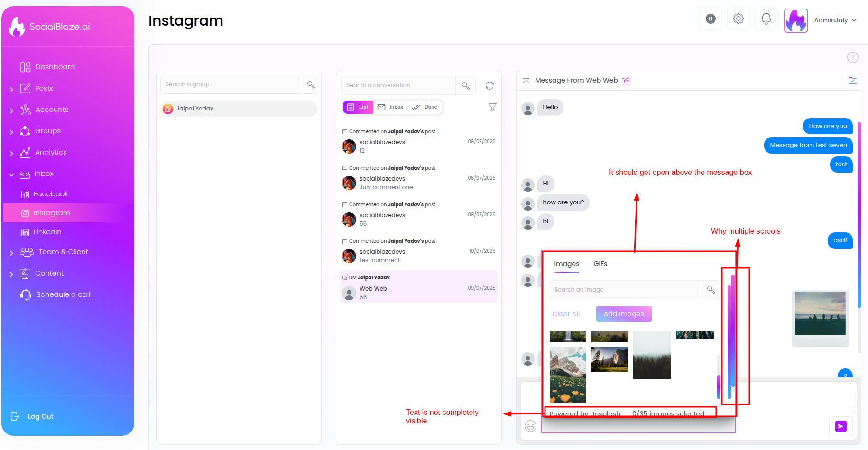Click the Message from test seven bubble
Image resolution: width=868 pixels, height=450 pixels.
tap(808, 145)
